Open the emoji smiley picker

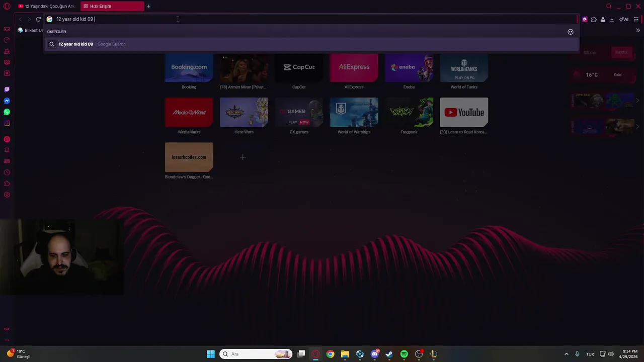coord(571,32)
